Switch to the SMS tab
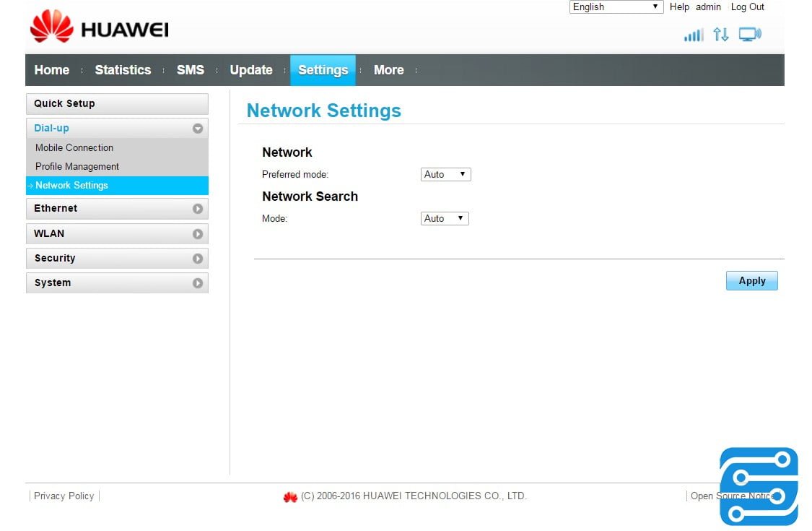 pyautogui.click(x=191, y=70)
